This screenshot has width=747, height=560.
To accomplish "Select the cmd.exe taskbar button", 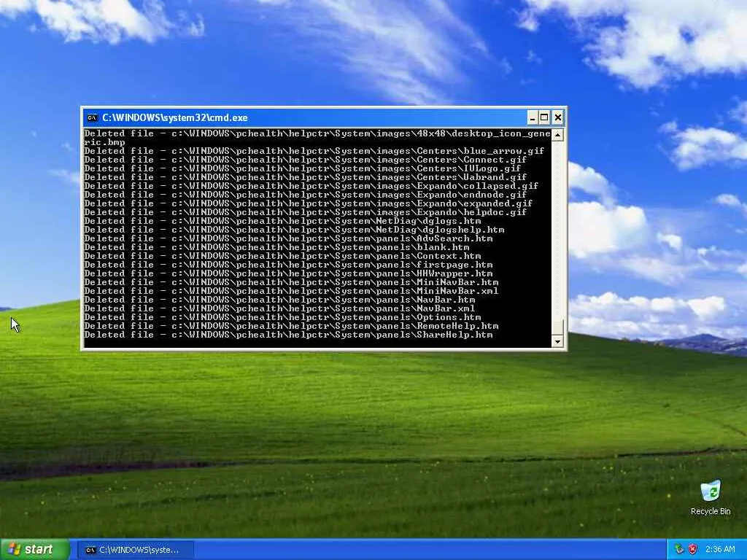I will pyautogui.click(x=136, y=550).
